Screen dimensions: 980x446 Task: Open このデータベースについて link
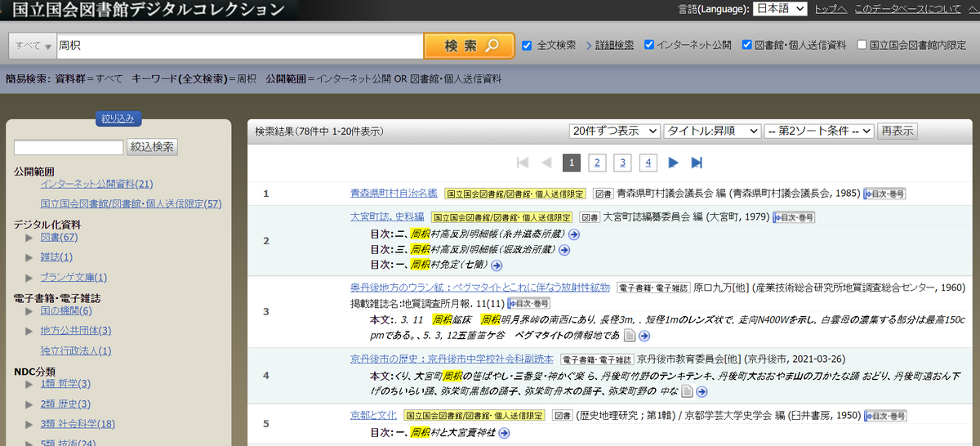tap(908, 9)
